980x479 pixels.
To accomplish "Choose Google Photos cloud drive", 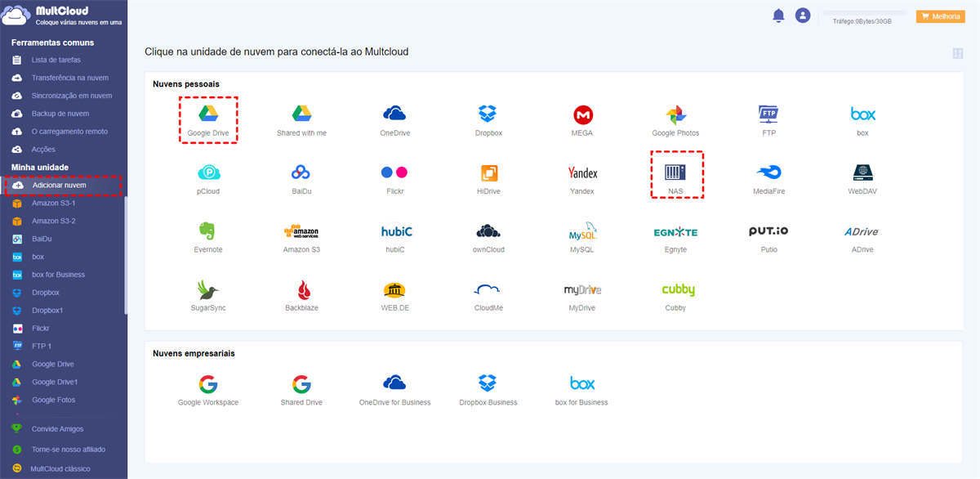I will tap(675, 114).
